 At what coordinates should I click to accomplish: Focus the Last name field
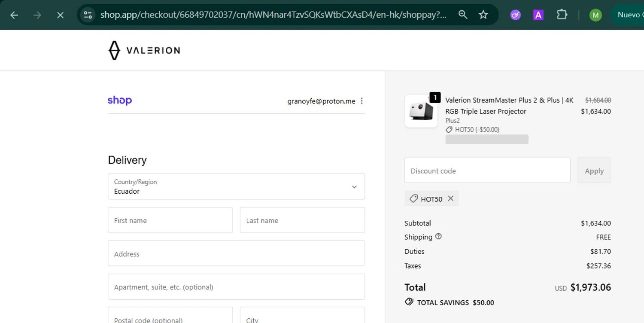[x=302, y=220]
